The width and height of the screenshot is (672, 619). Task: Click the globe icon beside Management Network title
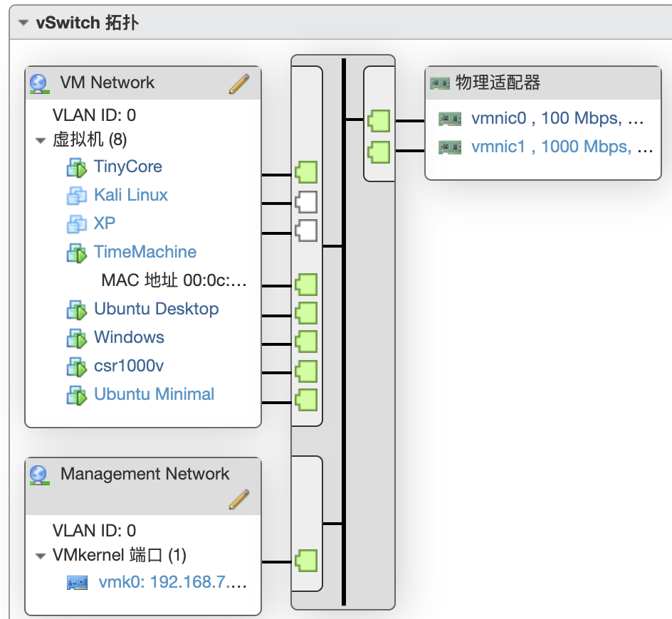[39, 473]
